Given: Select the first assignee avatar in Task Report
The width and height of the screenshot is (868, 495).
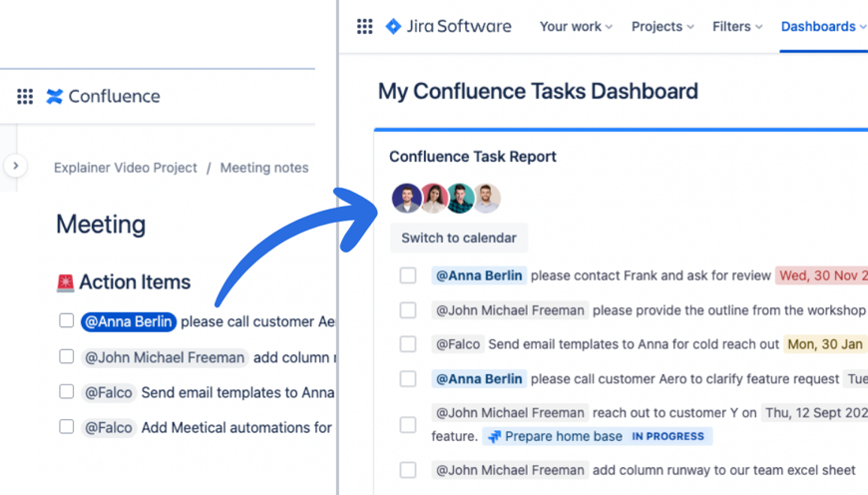Looking at the screenshot, I should [406, 198].
